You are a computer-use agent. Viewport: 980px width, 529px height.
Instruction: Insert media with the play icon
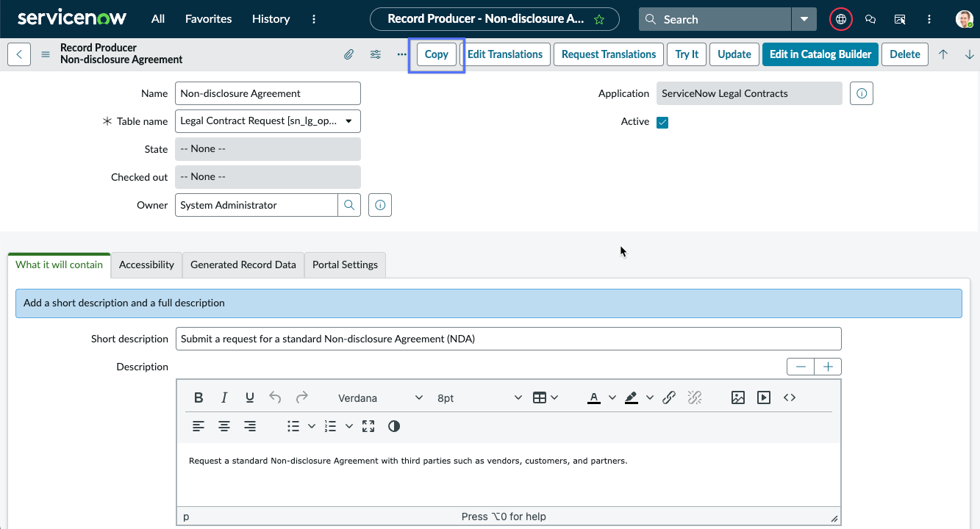[x=764, y=397]
